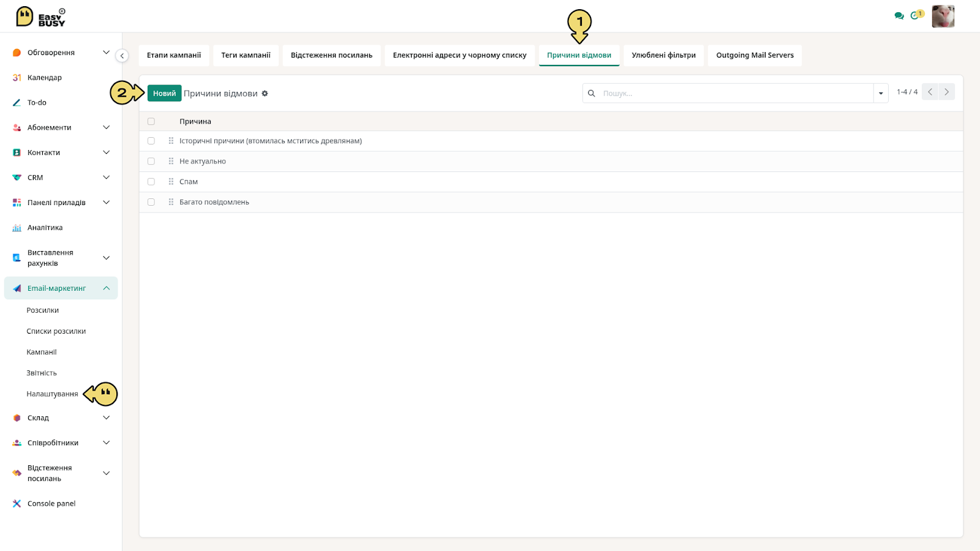
Task: Open the gear settings next to Причини відмови
Action: (x=265, y=94)
